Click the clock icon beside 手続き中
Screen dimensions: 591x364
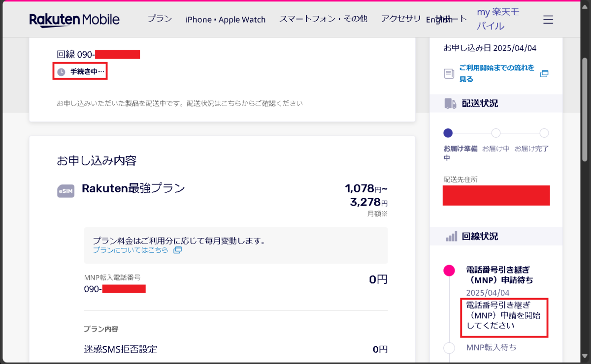tap(61, 72)
